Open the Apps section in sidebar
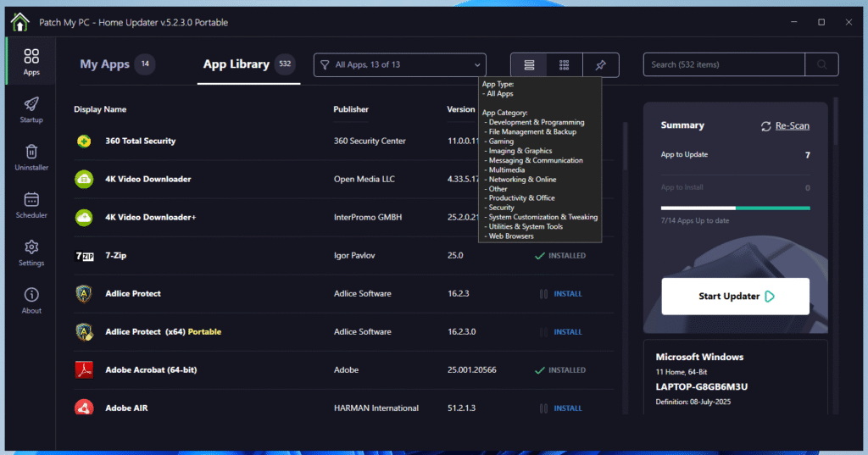 31,62
